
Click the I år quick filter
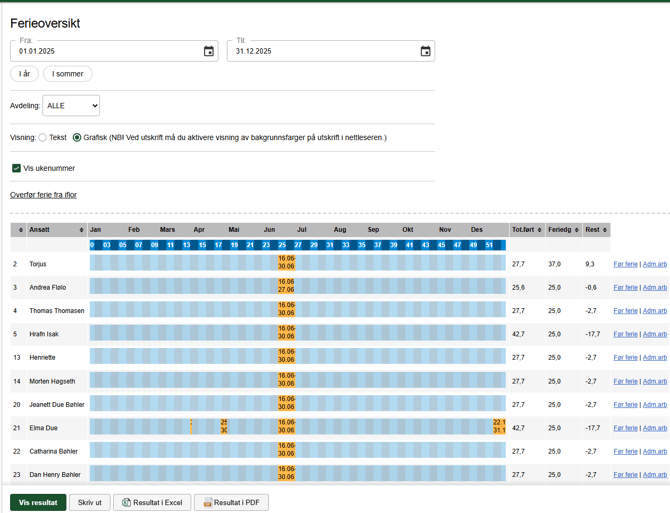(x=24, y=74)
